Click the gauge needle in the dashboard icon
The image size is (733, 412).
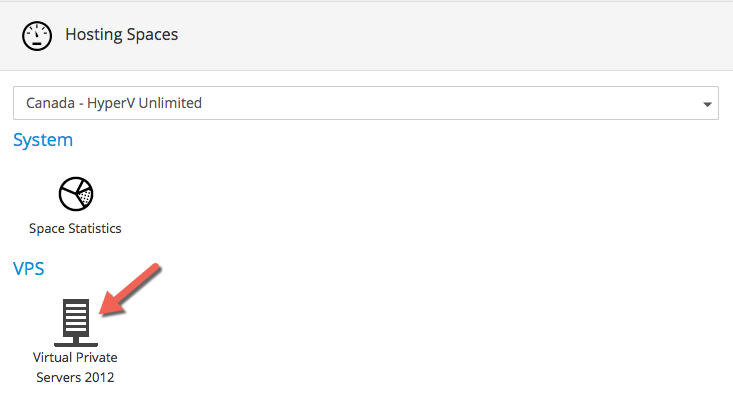(x=37, y=33)
